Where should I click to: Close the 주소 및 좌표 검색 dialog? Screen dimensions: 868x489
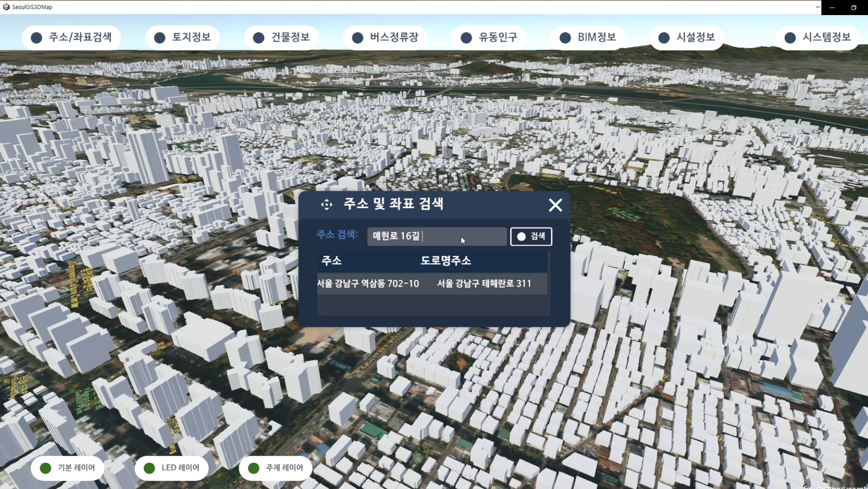click(555, 205)
